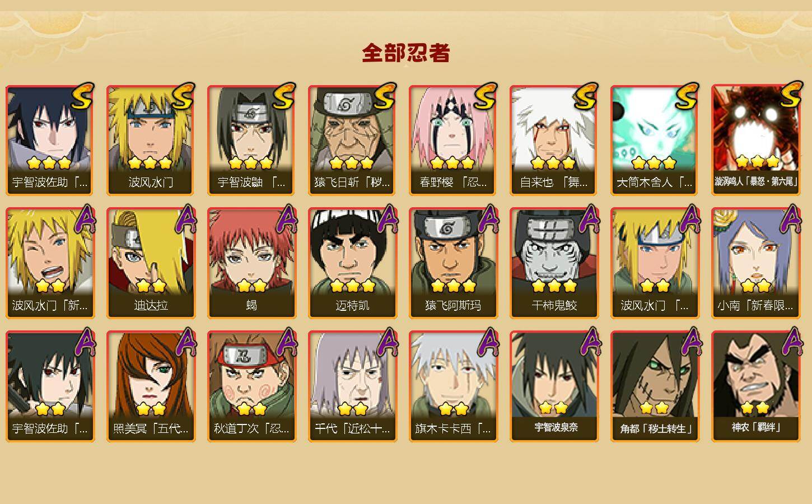Select the 照美冥 ninja card
The height and width of the screenshot is (504, 812).
point(151,386)
